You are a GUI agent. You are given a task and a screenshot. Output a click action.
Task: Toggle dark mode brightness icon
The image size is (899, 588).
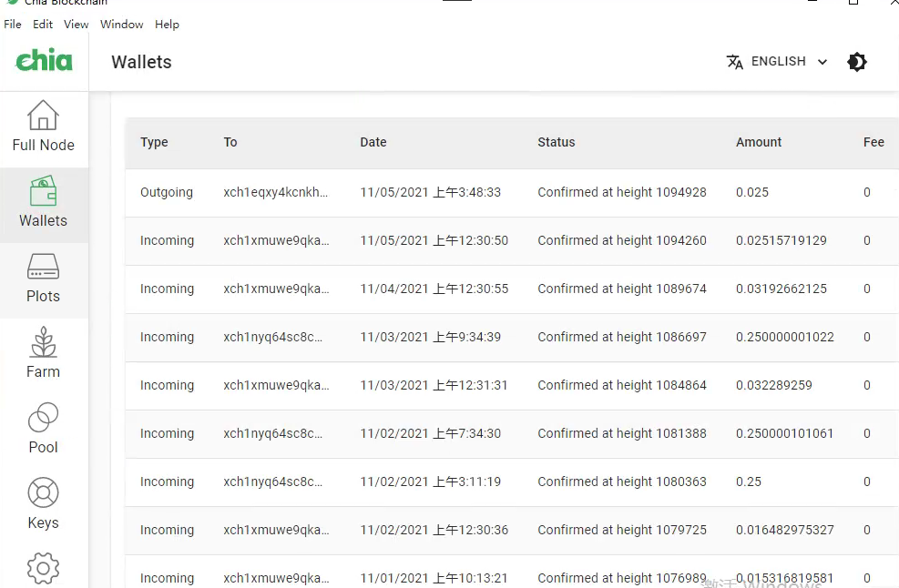click(856, 62)
